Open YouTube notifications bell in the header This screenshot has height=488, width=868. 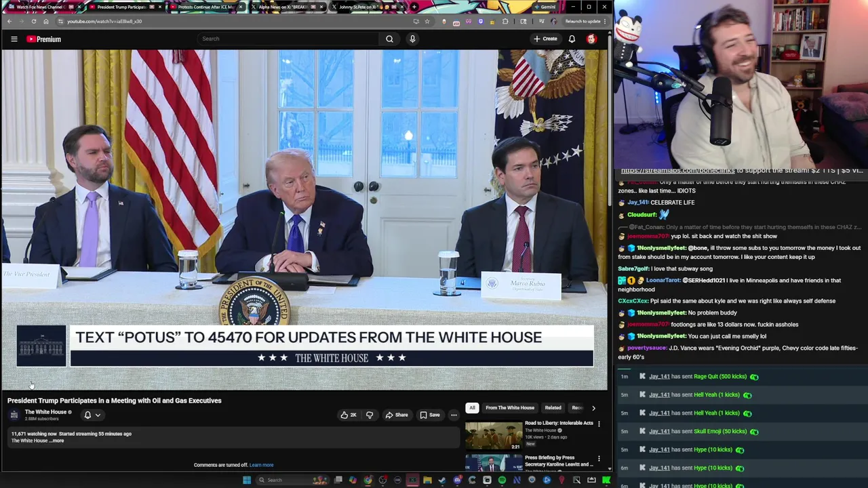pos(572,39)
